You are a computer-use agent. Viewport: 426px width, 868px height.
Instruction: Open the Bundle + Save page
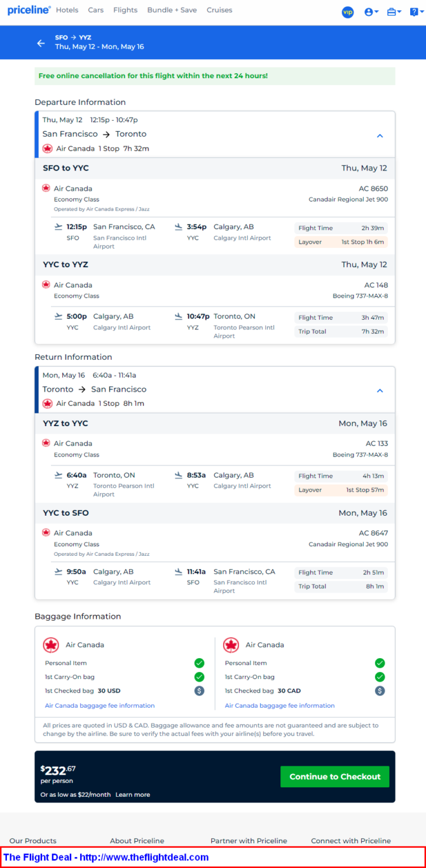[x=172, y=10]
